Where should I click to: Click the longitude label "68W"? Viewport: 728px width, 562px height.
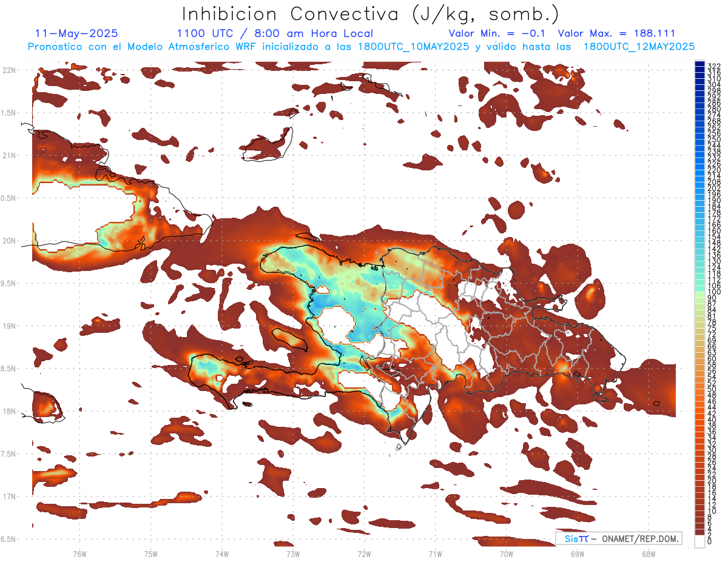649,554
